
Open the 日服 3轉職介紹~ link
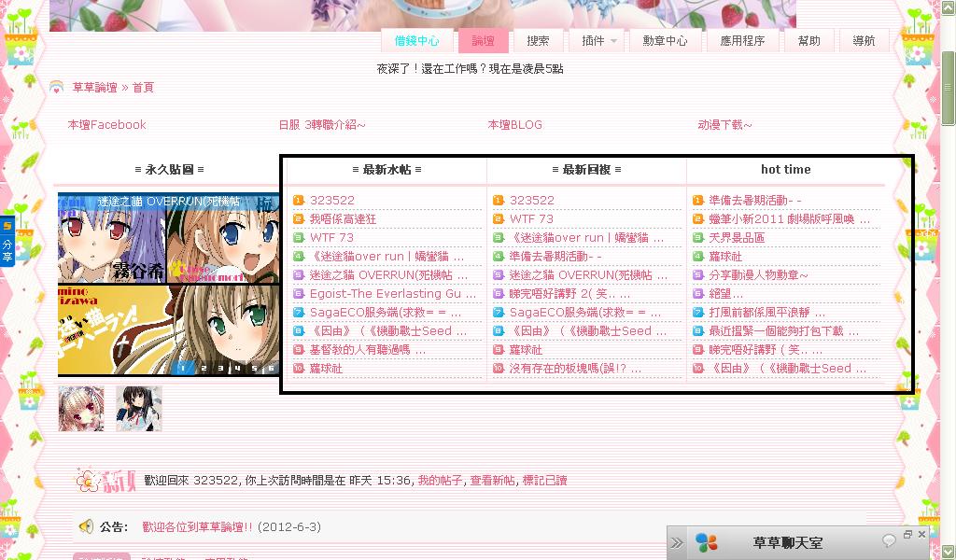point(322,125)
